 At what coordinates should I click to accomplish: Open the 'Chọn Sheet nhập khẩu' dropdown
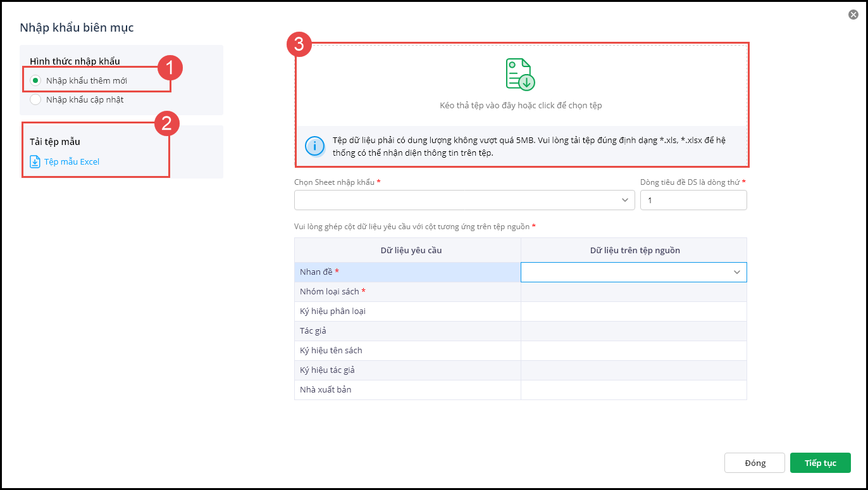[464, 200]
